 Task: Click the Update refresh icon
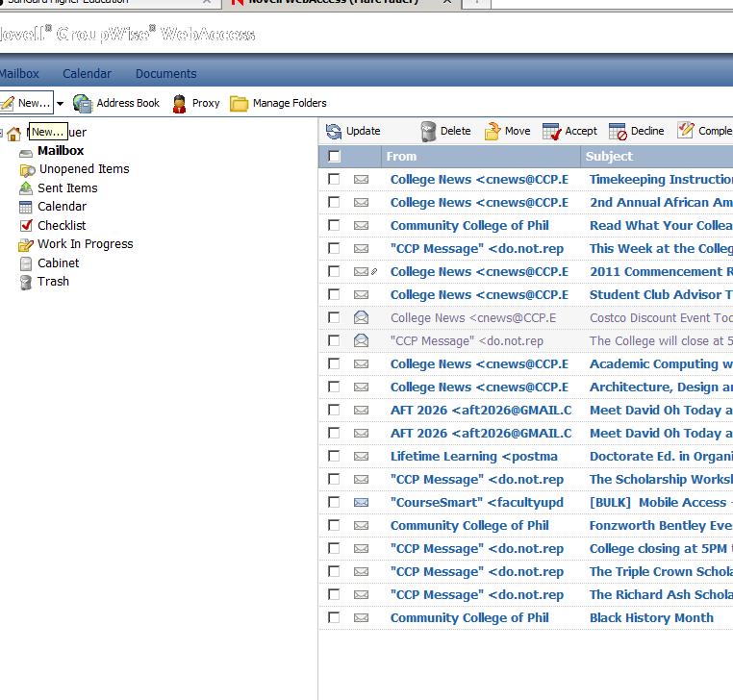[x=333, y=132]
